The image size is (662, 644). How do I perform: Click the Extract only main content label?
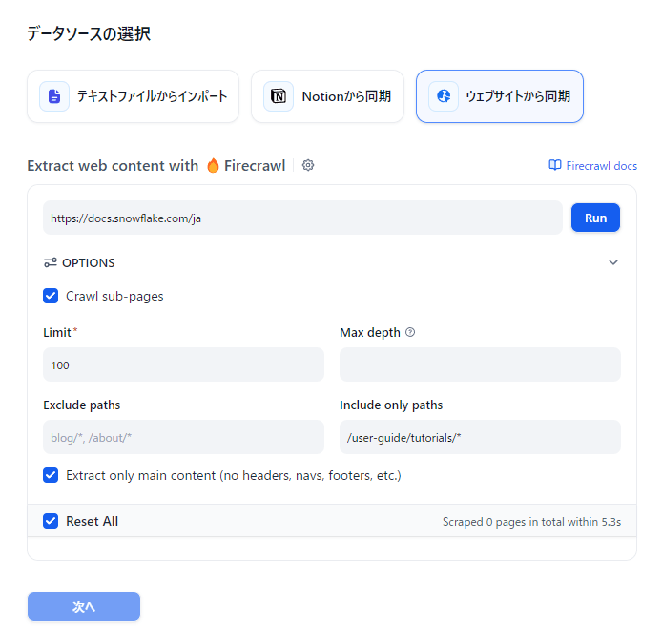pyautogui.click(x=234, y=476)
